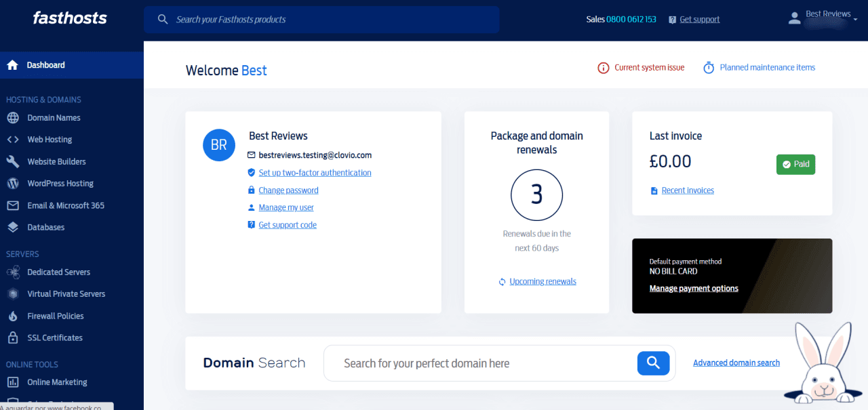
Task: Click the Dashboard home icon
Action: (x=12, y=65)
